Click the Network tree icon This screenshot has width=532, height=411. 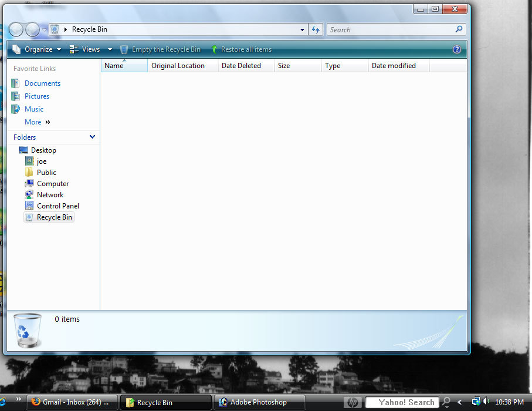(x=29, y=194)
